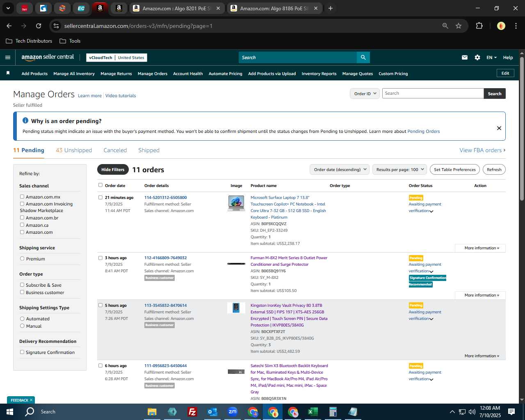The height and width of the screenshot is (420, 525).
Task: Open new browser tab
Action: pos(331,8)
